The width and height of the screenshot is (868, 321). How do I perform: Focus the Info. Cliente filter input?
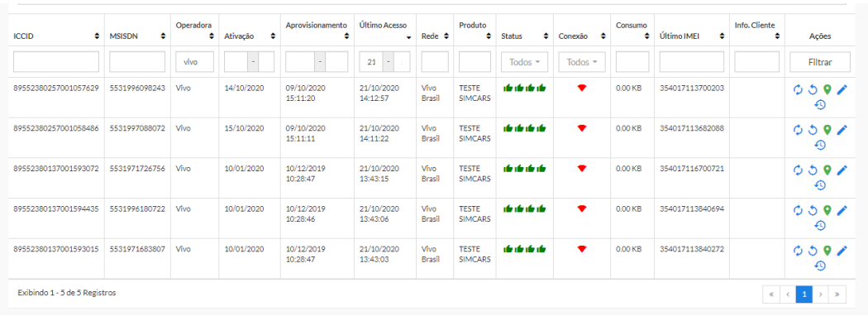tap(756, 62)
